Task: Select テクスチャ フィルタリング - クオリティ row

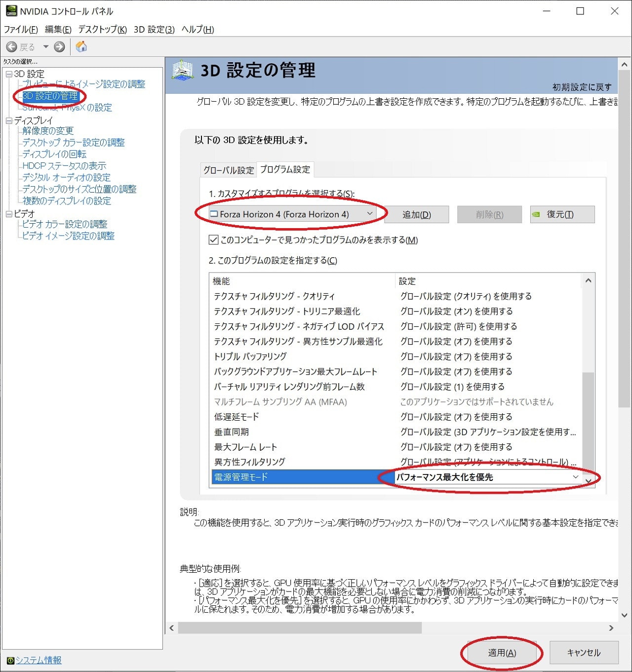Action: 396,296
